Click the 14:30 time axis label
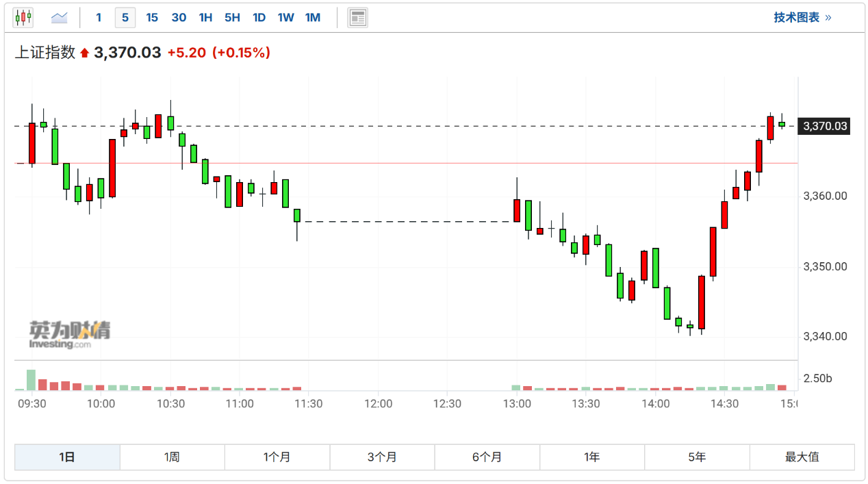Image resolution: width=868 pixels, height=484 pixels. (725, 404)
